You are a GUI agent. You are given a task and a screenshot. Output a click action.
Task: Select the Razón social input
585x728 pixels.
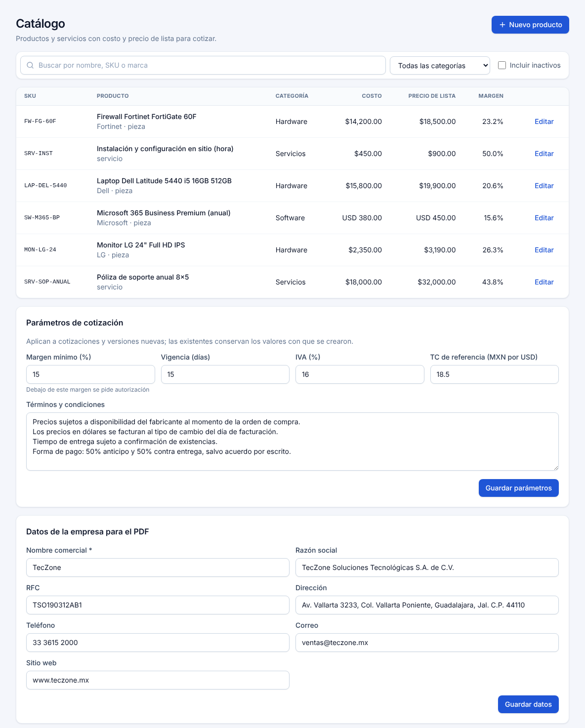[427, 567]
